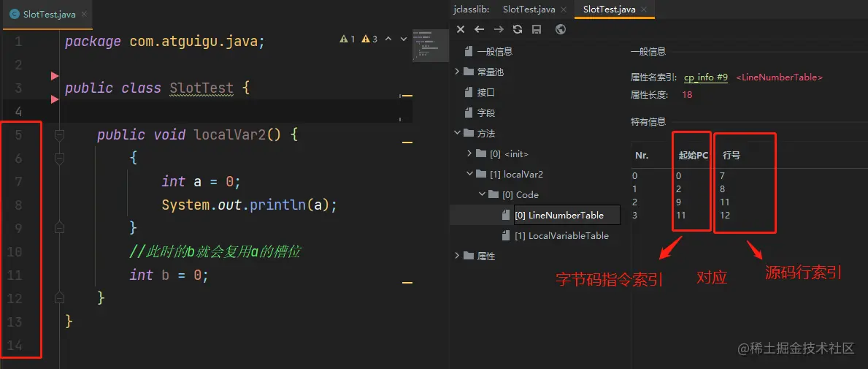Click the 起始PC cell with value 2
Screen dimensions: 868x369
coord(679,189)
